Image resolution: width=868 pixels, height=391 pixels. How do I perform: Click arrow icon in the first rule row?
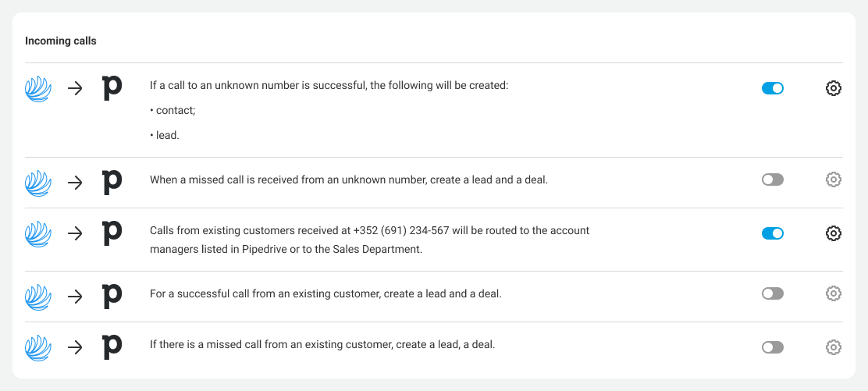click(x=75, y=88)
